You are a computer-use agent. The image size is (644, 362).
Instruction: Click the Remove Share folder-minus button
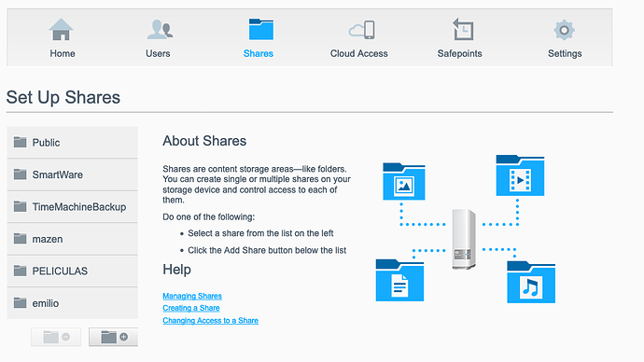click(x=56, y=337)
